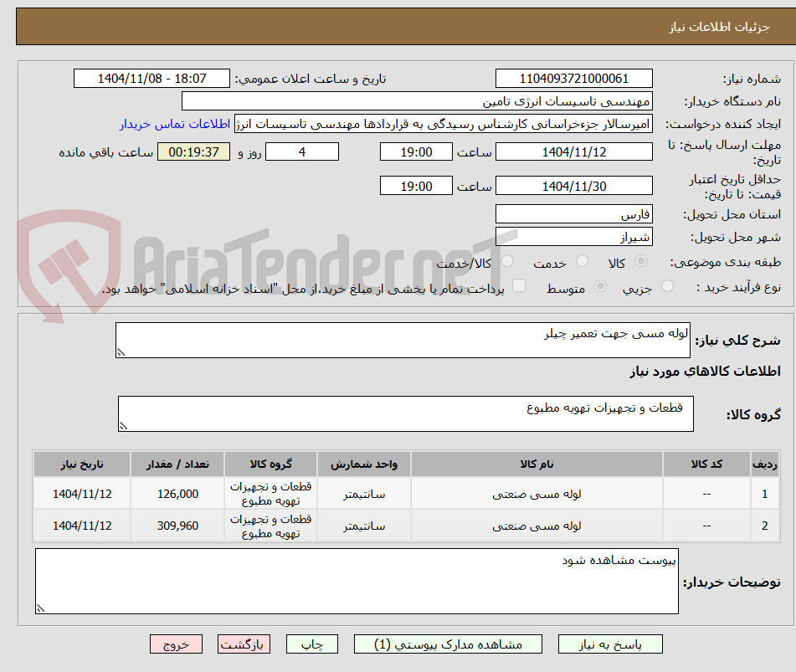Click the buyer name field مهندسی تاسیسات انرژی تامین
The height and width of the screenshot is (672, 796).
[417, 101]
